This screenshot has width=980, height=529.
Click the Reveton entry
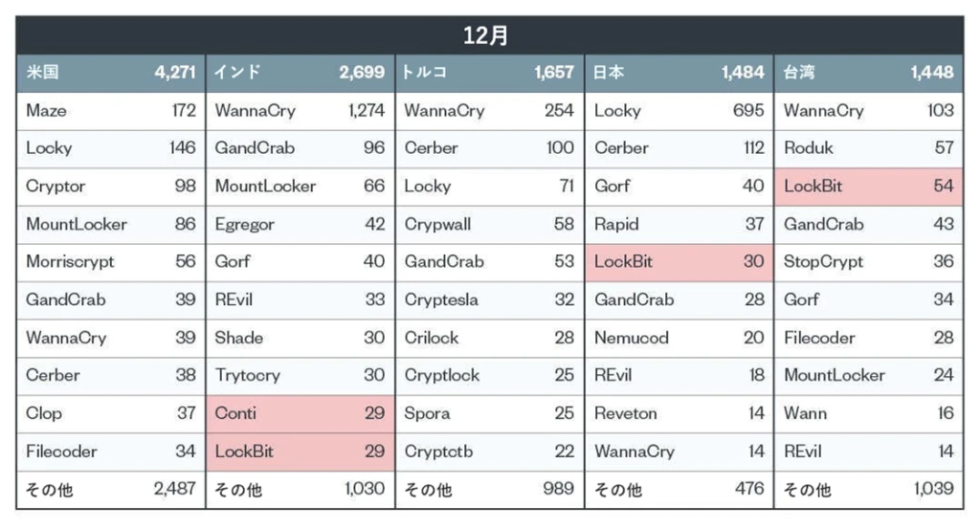click(625, 413)
